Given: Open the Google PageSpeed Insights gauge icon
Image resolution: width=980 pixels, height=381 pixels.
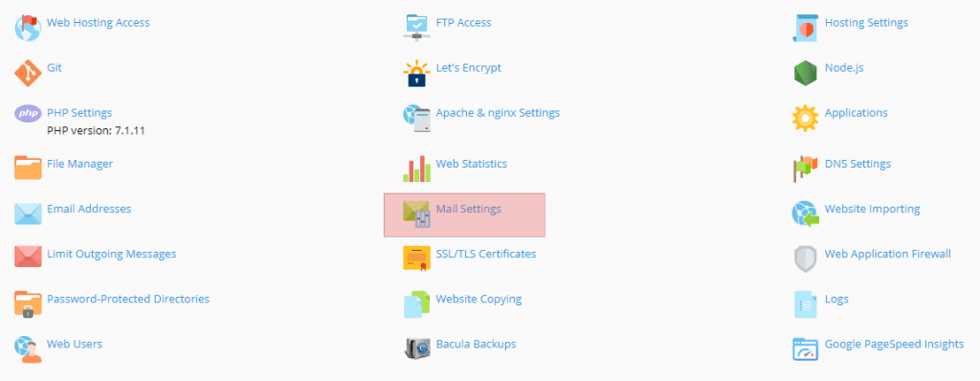Looking at the screenshot, I should (805, 349).
